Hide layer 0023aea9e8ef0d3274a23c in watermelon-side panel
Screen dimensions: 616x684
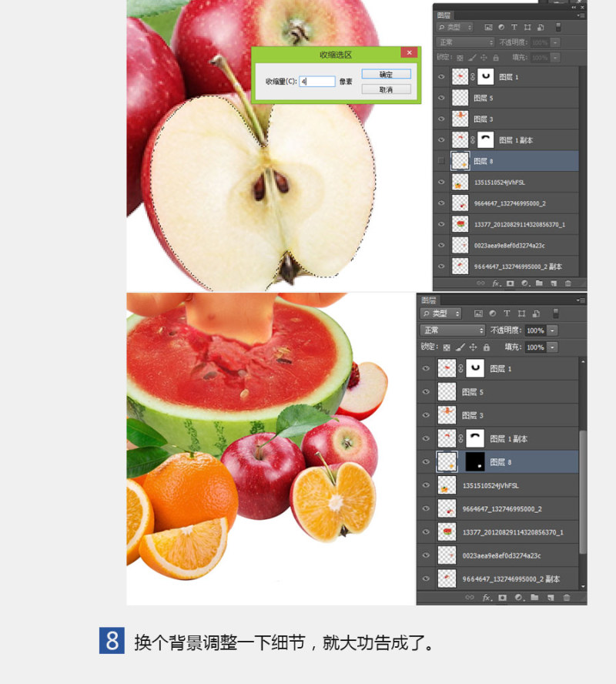[x=426, y=555]
